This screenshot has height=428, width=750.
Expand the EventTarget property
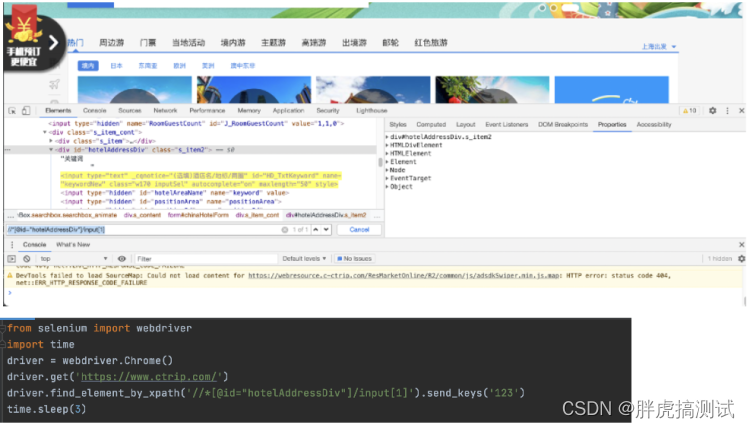click(387, 178)
